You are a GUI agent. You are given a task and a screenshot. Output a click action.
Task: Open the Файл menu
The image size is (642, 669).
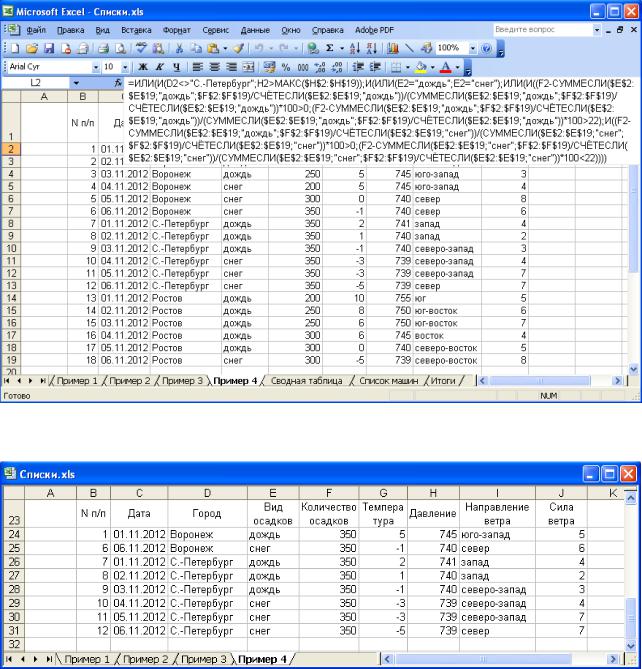pos(36,30)
